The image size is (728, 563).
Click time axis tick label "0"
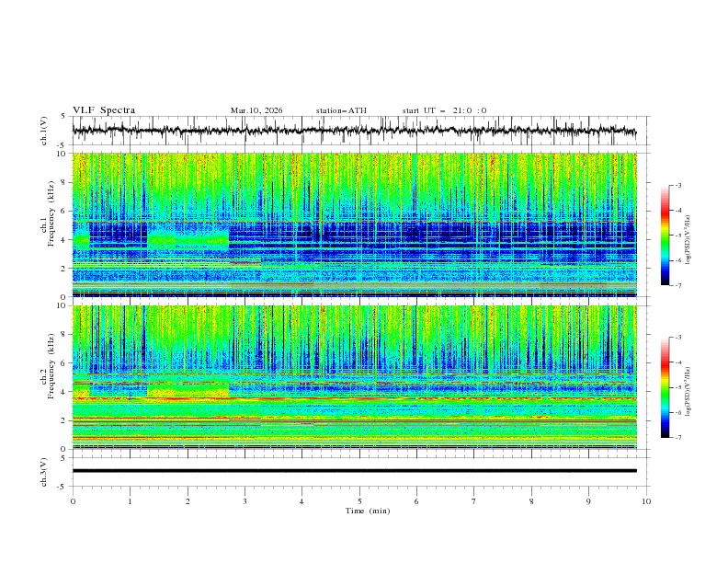tap(73, 501)
